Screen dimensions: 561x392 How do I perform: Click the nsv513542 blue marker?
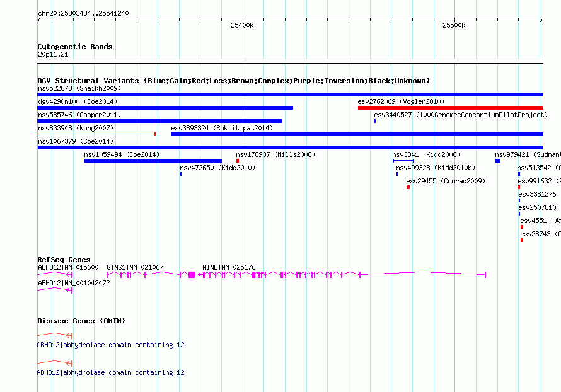(519, 174)
